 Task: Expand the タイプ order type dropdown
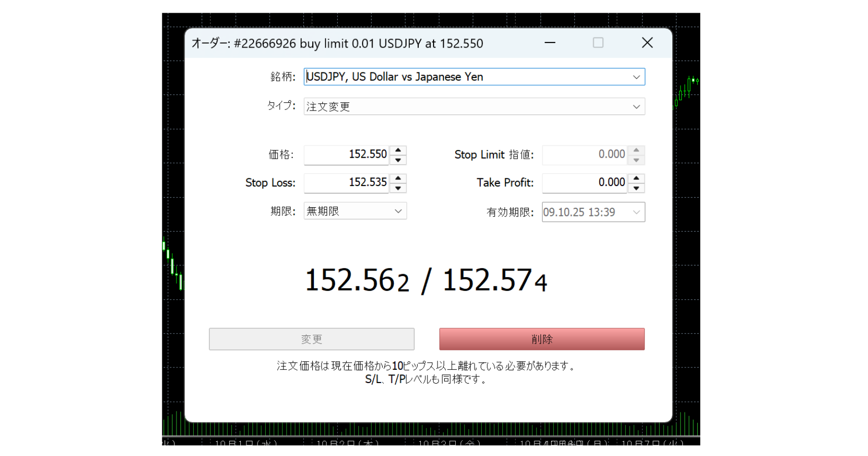click(x=636, y=107)
